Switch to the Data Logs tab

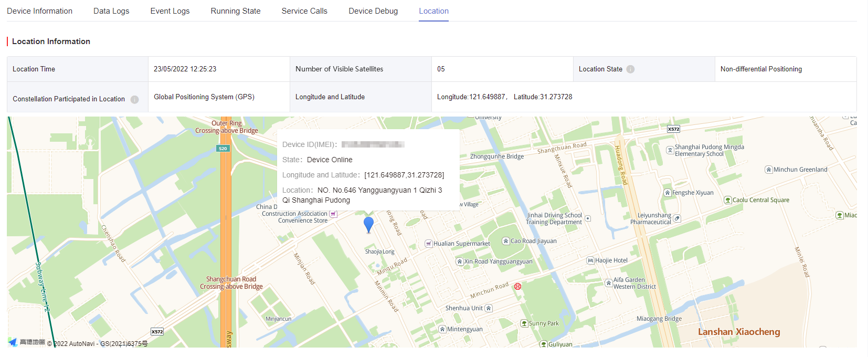[111, 11]
